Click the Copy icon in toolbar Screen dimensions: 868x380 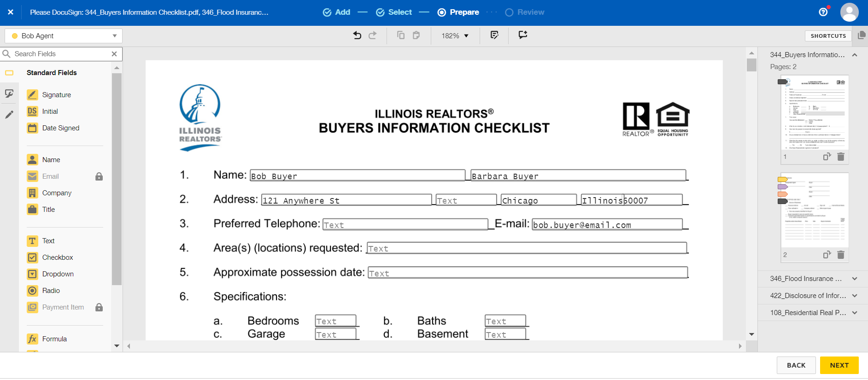(x=401, y=35)
